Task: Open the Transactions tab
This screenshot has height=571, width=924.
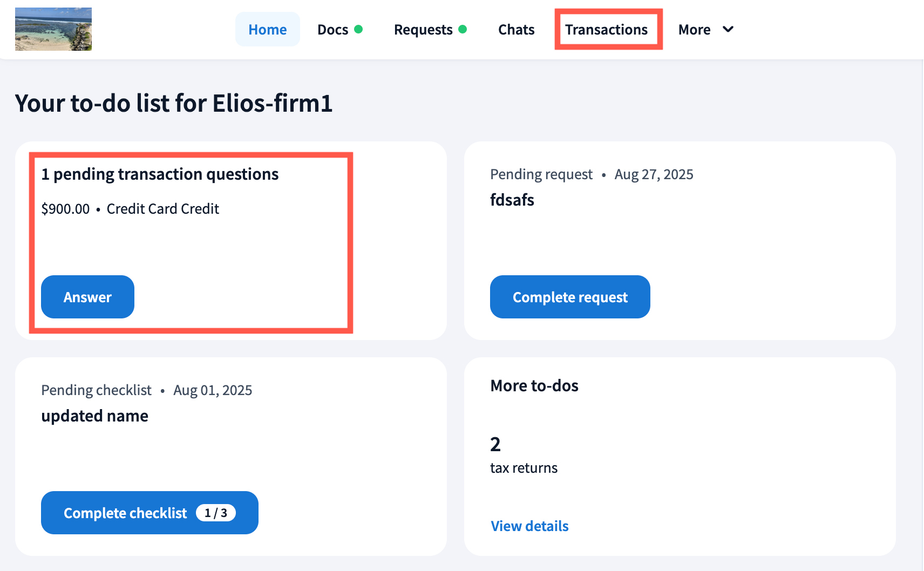Action: pyautogui.click(x=606, y=30)
